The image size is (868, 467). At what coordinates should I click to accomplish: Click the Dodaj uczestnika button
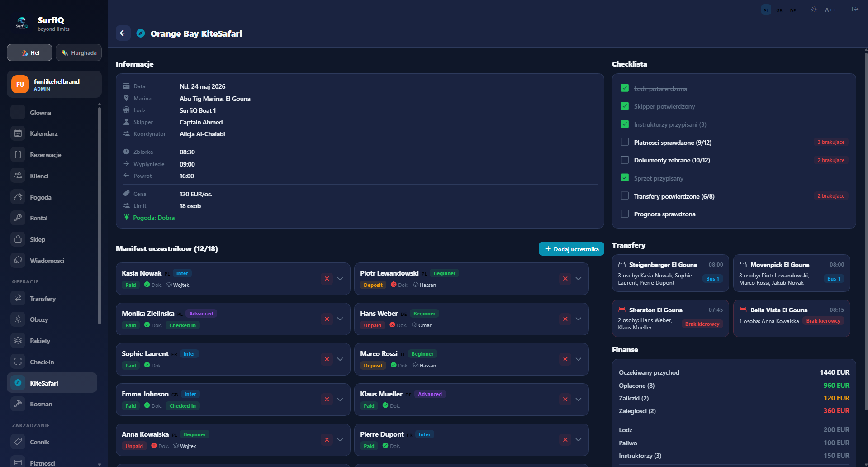(x=571, y=249)
